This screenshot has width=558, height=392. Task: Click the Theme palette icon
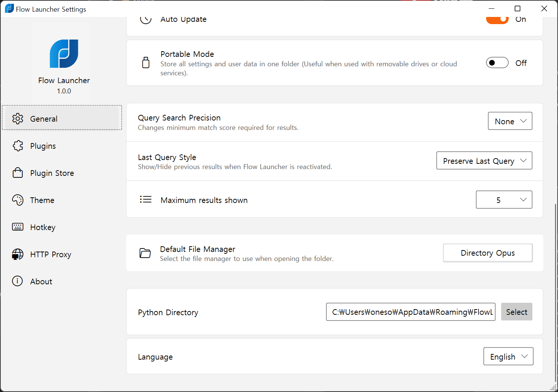point(18,200)
